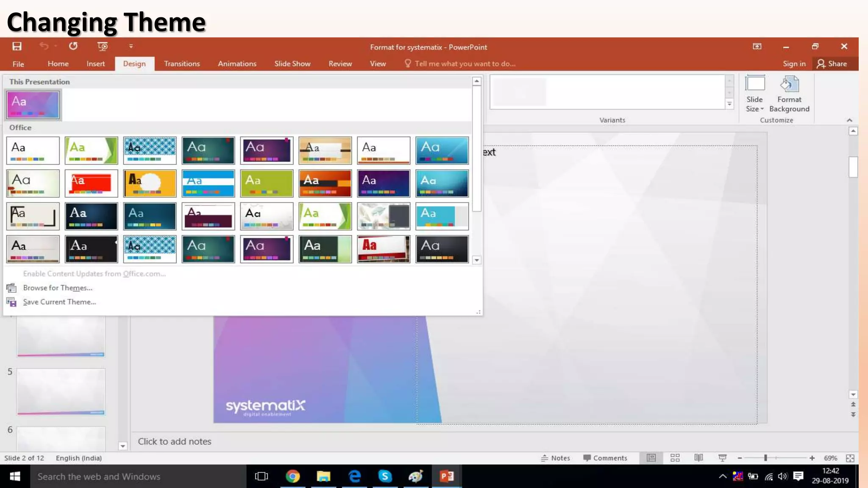
Task: Expand the Variants gallery More arrow
Action: pos(729,104)
